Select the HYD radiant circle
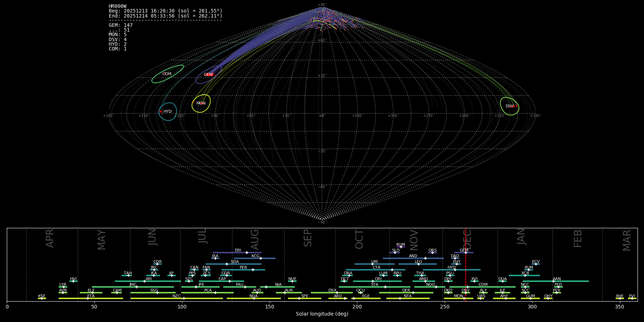The height and width of the screenshot is (322, 644). click(x=168, y=112)
